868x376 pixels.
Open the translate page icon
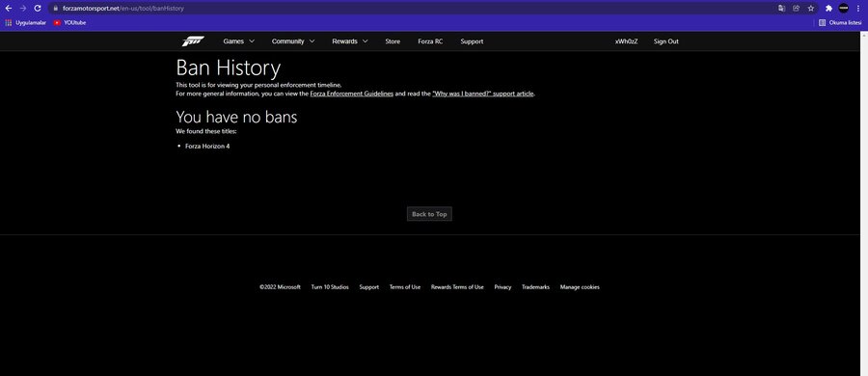(781, 9)
